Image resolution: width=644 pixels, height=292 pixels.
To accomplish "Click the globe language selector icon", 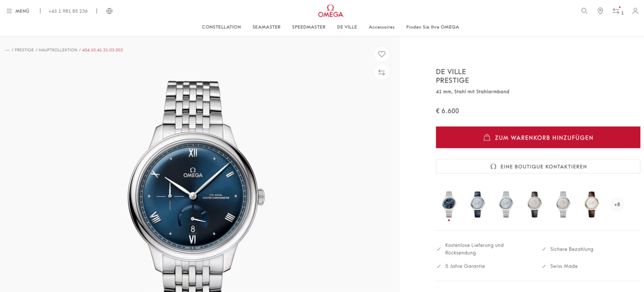I will pos(109,11).
